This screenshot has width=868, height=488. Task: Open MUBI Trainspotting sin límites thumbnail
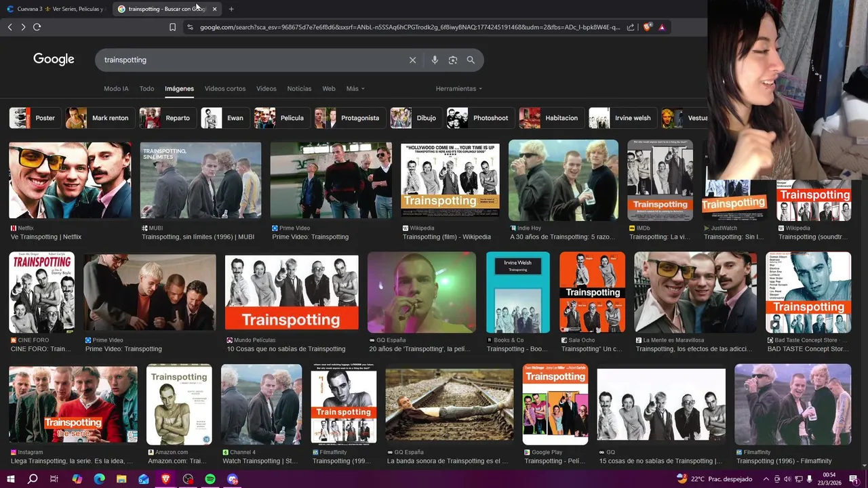click(x=201, y=180)
